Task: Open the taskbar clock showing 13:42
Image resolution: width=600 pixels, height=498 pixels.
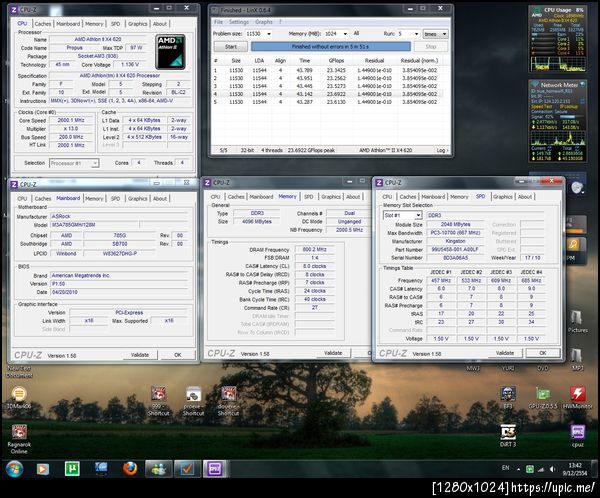Action: pyautogui.click(x=575, y=469)
